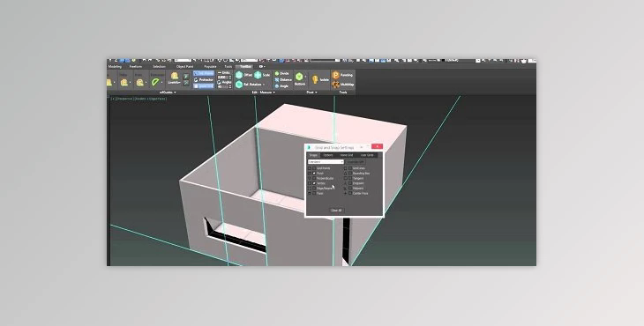Click the Units button in ribbon
Image resolution: width=644 pixels, height=326 pixels.
[x=224, y=72]
